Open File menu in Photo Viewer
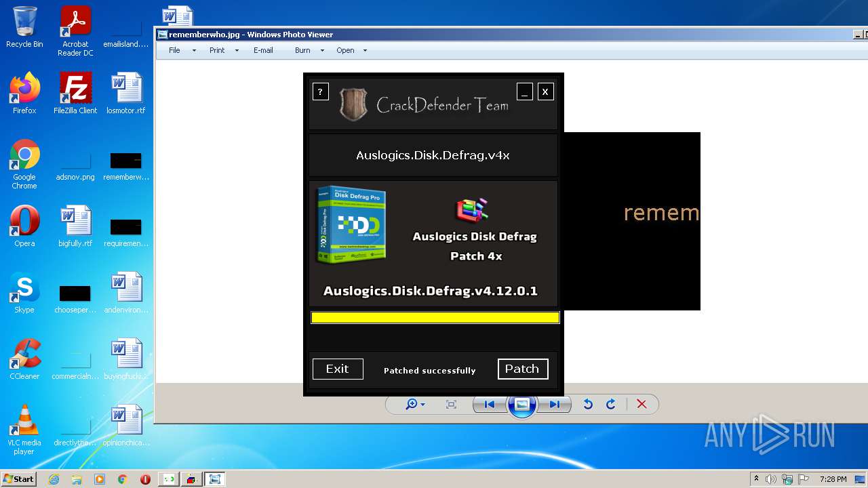Image resolution: width=868 pixels, height=488 pixels. (x=175, y=50)
